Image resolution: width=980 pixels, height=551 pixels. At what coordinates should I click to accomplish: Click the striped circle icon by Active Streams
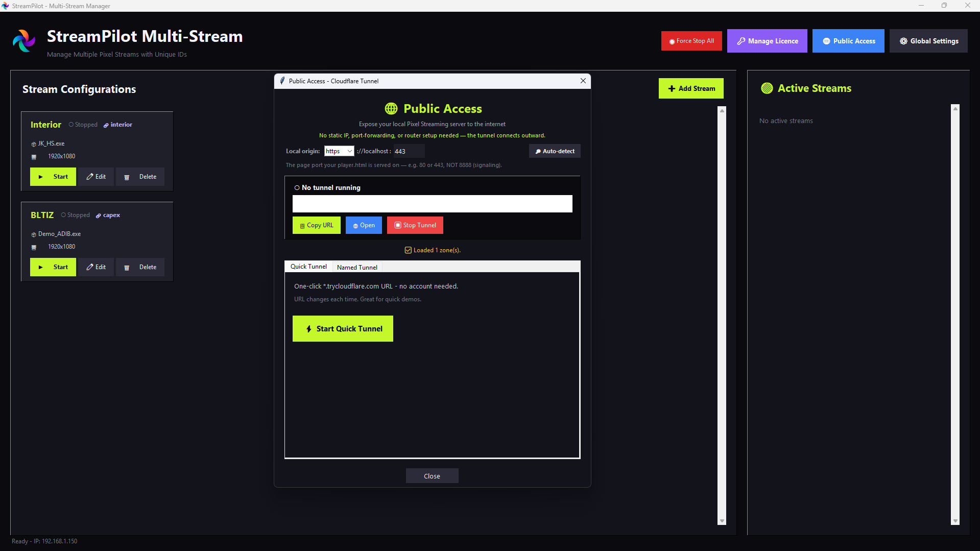tap(767, 88)
